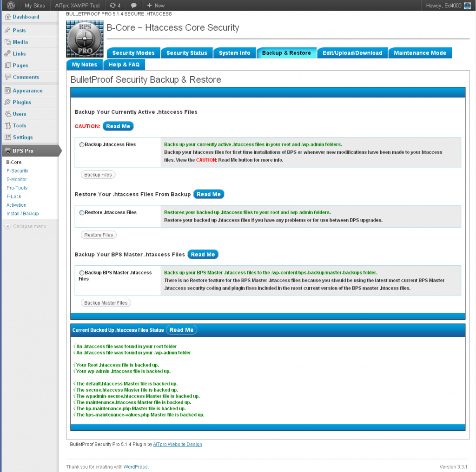Select P-Security in the BPS Pro submenu
This screenshot has width=476, height=472.
pyautogui.click(x=17, y=170)
